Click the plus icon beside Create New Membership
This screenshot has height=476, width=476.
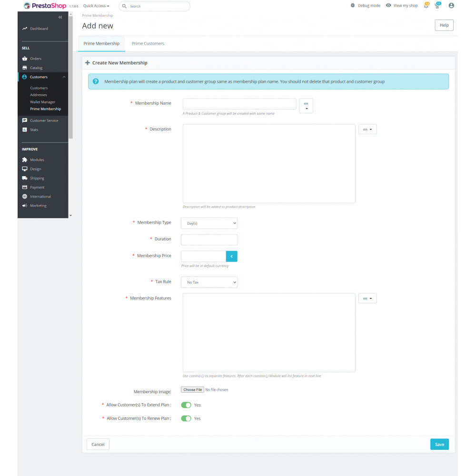[88, 63]
